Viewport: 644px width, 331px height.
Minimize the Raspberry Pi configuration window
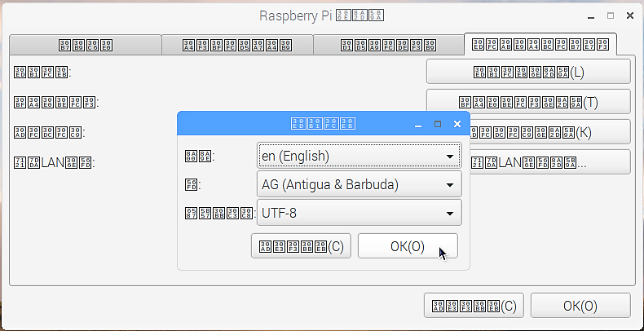tap(592, 17)
